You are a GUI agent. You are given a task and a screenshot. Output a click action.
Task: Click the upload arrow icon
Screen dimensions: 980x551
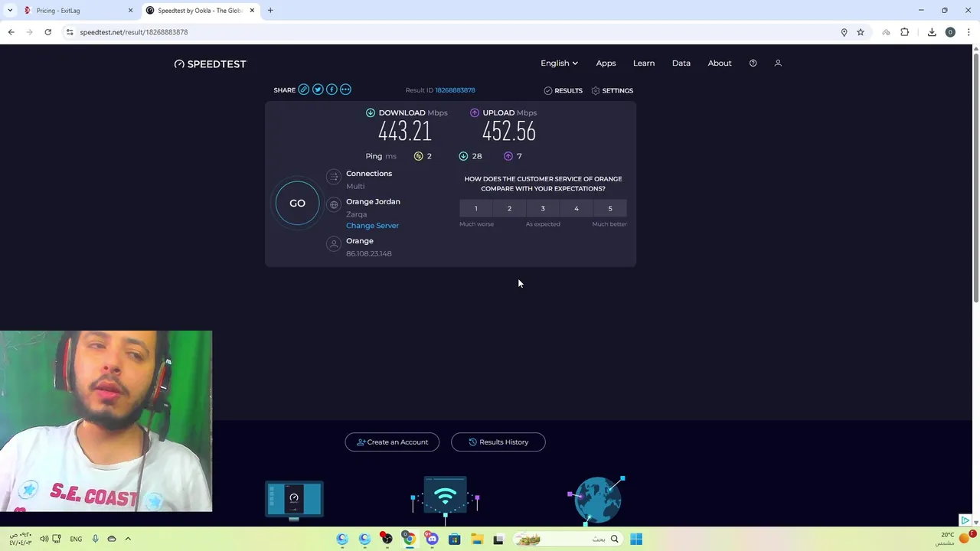click(475, 112)
